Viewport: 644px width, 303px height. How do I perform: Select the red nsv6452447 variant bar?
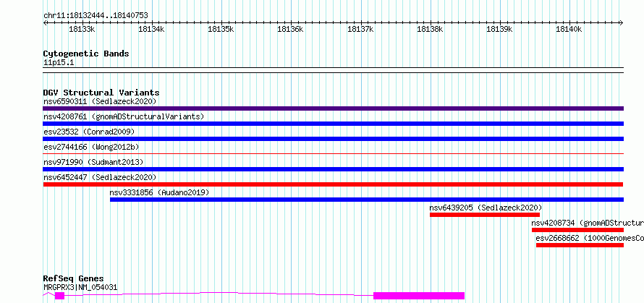click(333, 184)
